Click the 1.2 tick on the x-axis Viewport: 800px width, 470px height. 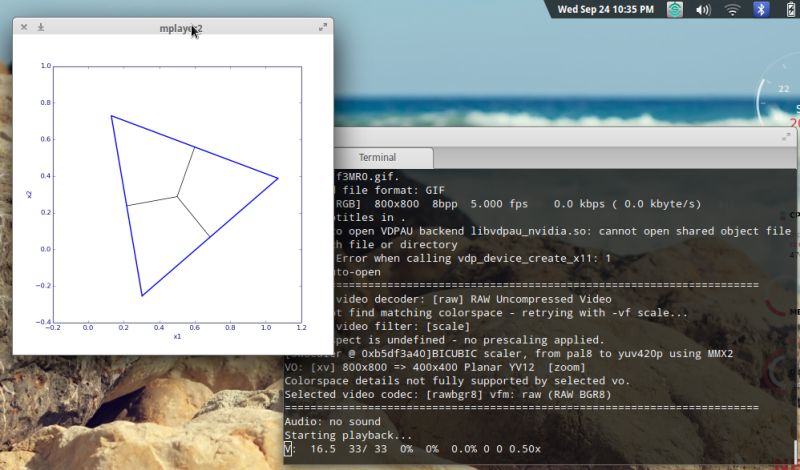[301, 328]
